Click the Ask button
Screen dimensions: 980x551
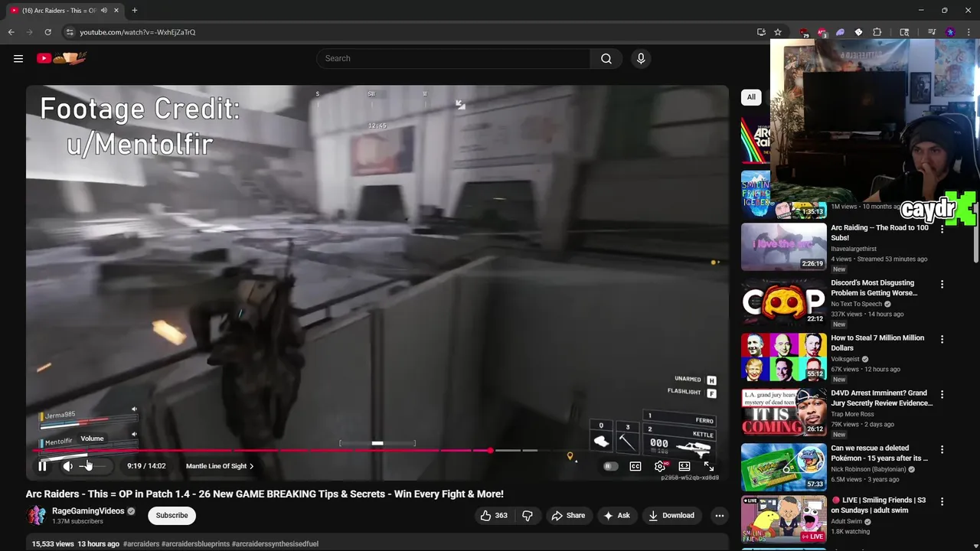pyautogui.click(x=616, y=515)
